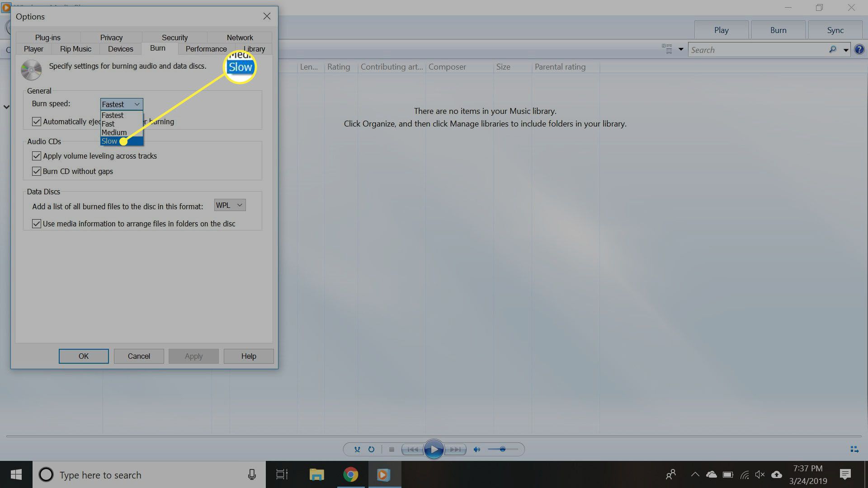
Task: Toggle Burn CD without gaps checkbox
Action: point(37,171)
